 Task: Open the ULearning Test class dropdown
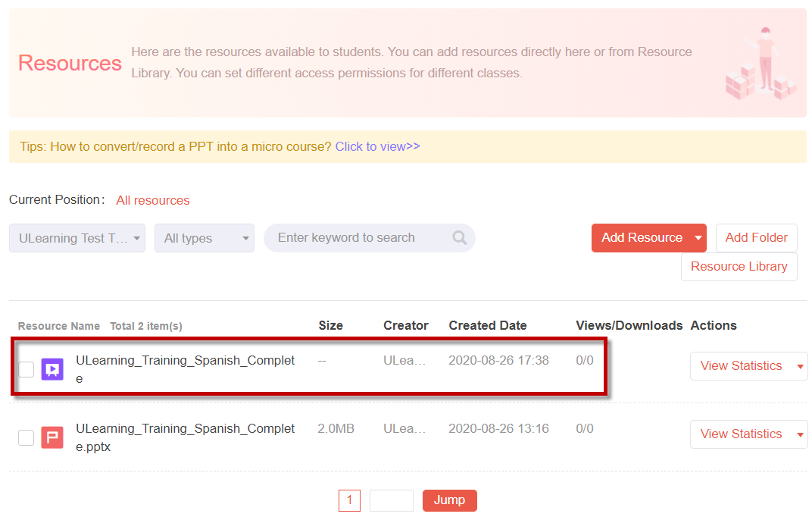(77, 238)
